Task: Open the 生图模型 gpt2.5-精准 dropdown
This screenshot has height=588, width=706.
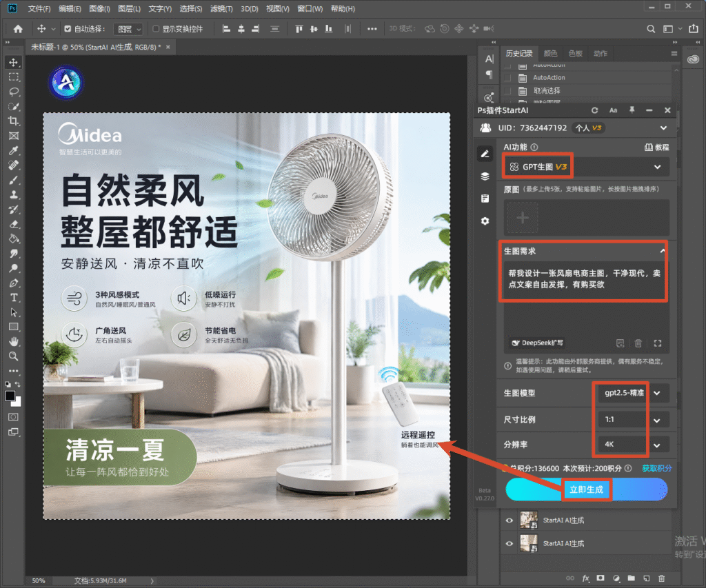Action: coord(634,393)
